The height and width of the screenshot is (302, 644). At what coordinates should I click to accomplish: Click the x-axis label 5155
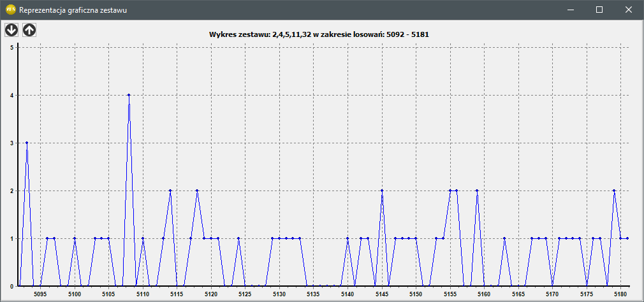tap(450, 294)
